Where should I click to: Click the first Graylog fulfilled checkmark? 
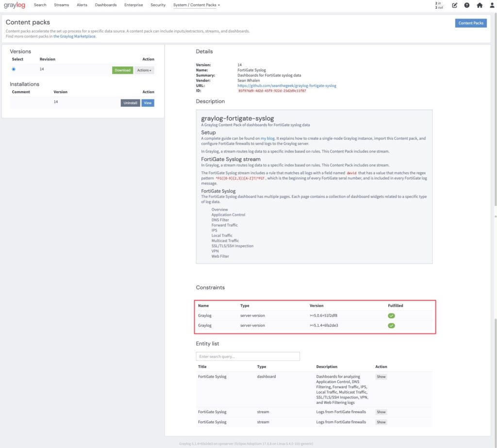[x=391, y=316]
